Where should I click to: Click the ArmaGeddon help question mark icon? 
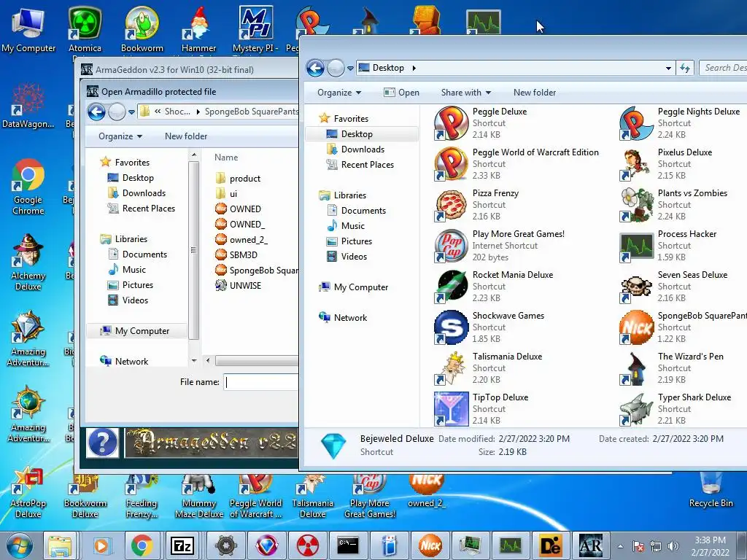click(102, 443)
